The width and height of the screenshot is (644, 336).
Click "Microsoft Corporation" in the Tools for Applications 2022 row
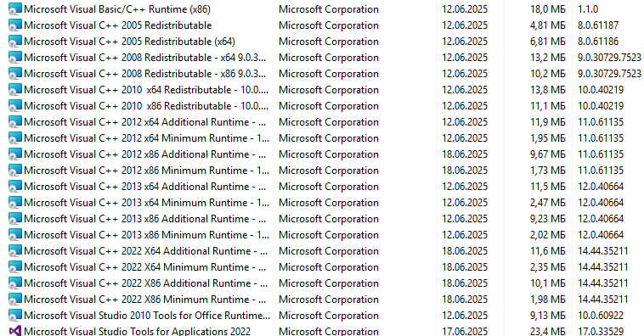pyautogui.click(x=329, y=331)
